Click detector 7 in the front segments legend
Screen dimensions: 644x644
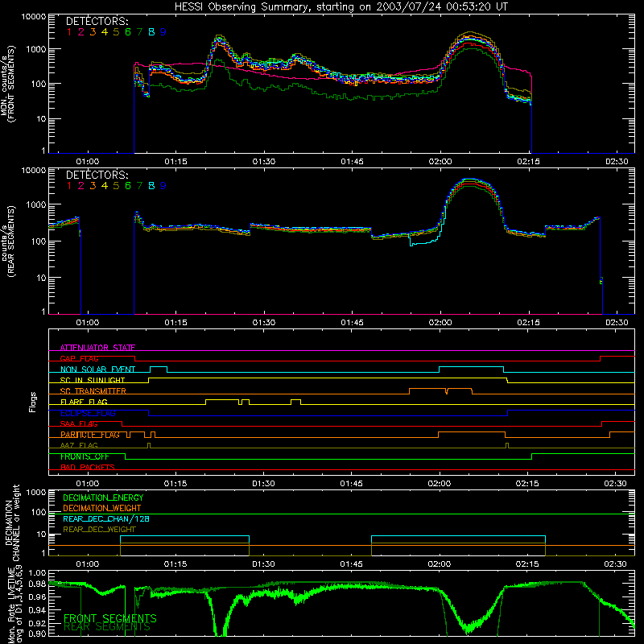point(139,32)
